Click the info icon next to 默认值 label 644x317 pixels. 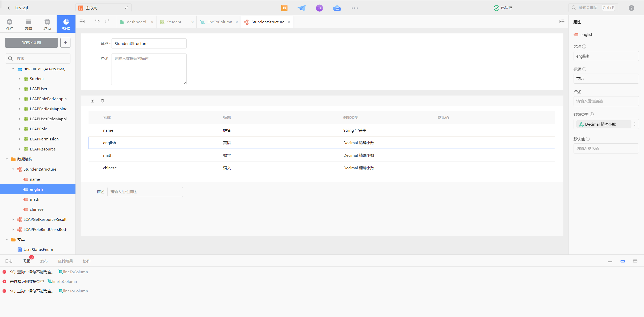pyautogui.click(x=588, y=139)
